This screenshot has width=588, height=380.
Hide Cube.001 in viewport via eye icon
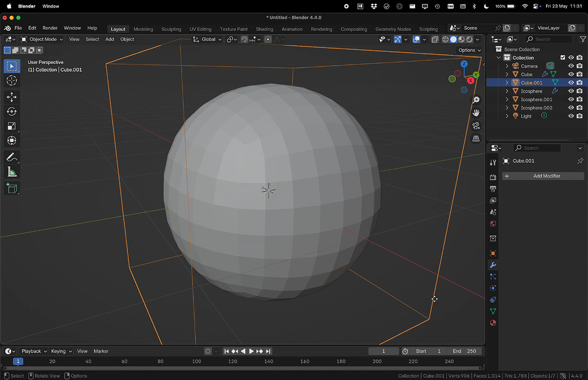tap(571, 83)
